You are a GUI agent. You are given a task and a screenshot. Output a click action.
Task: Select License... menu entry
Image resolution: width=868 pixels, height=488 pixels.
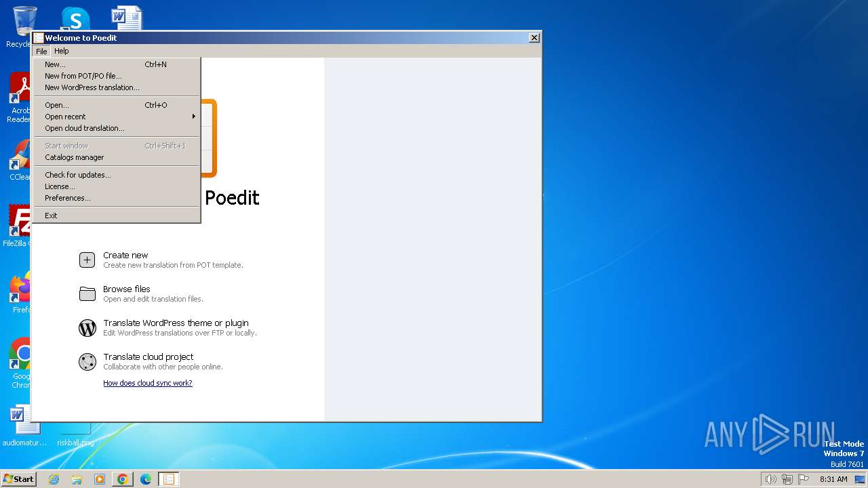117,186
